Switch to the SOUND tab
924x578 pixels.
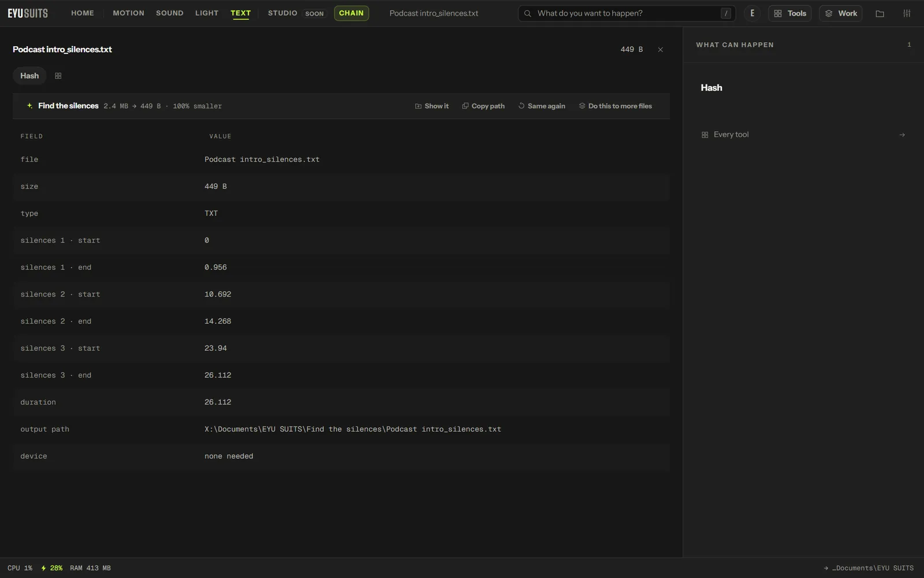tap(170, 13)
